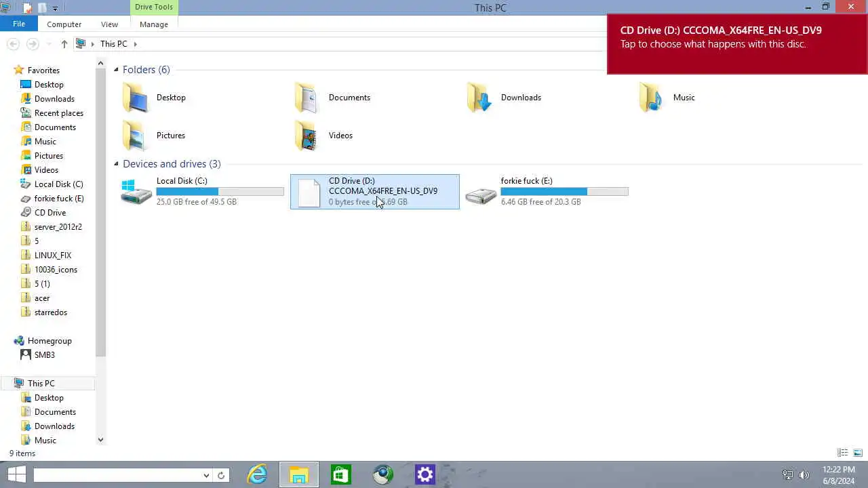Click navigation pane scroll down arrow

100,440
